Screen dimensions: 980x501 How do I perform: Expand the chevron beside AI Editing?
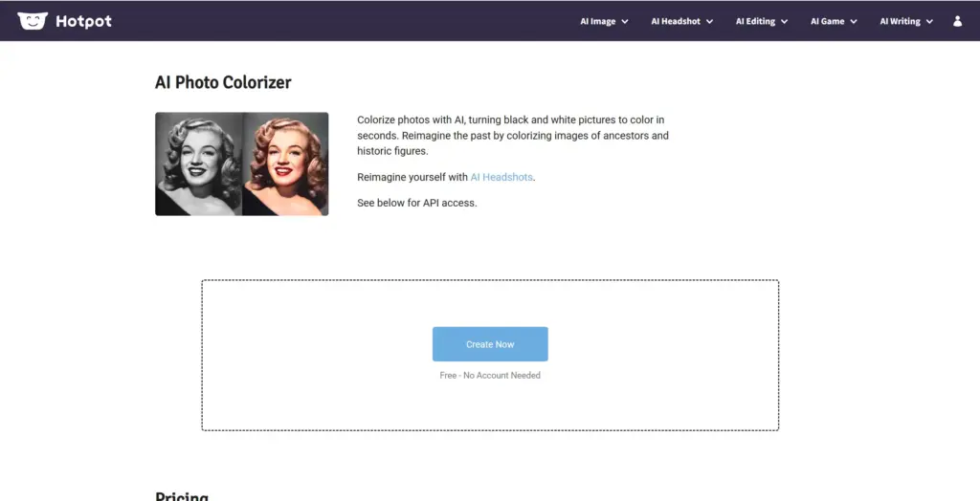(x=785, y=22)
